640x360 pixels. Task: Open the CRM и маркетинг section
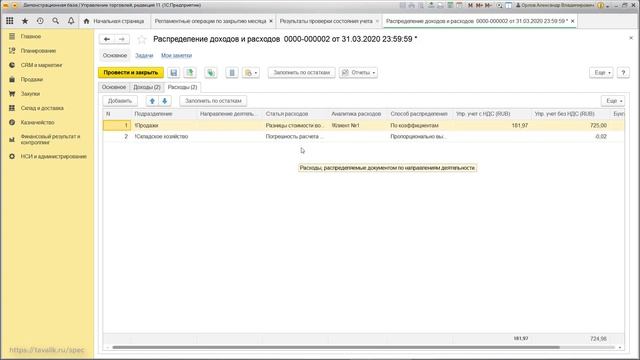tap(41, 65)
